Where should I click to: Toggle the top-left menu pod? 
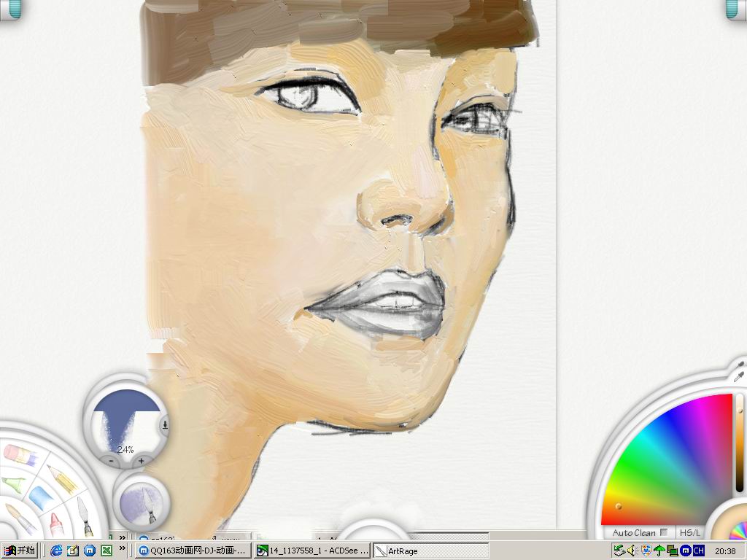(10, 9)
